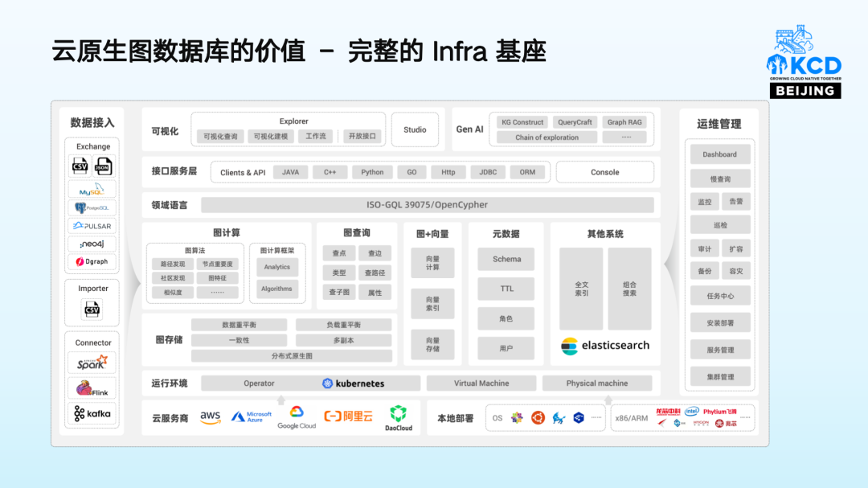This screenshot has height=488, width=868.
Task: Select the 组合搜索 box
Action: click(629, 289)
